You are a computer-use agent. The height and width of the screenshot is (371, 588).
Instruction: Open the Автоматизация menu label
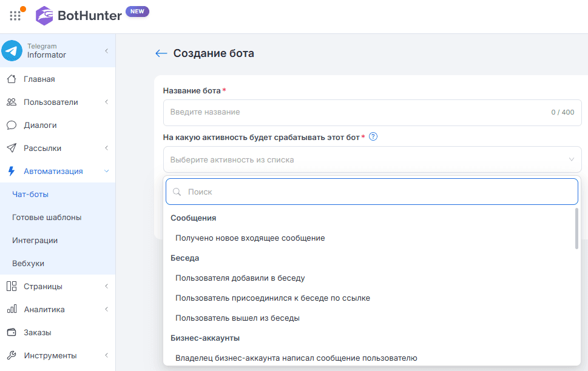(x=53, y=172)
